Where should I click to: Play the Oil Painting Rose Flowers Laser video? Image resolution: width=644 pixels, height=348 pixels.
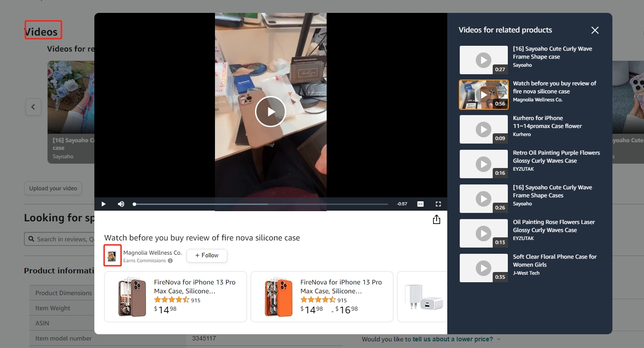(483, 233)
